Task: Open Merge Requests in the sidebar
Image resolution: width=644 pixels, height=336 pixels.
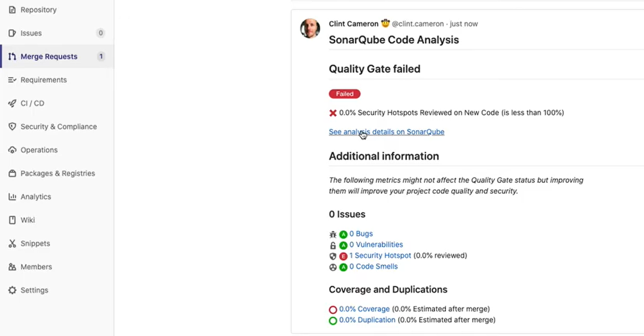Action: pos(49,57)
